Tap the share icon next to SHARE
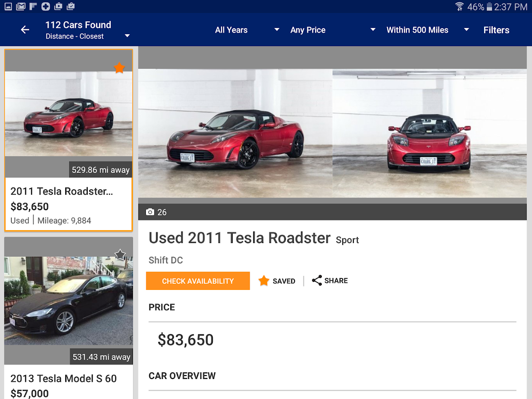The height and width of the screenshot is (399, 532). click(317, 281)
